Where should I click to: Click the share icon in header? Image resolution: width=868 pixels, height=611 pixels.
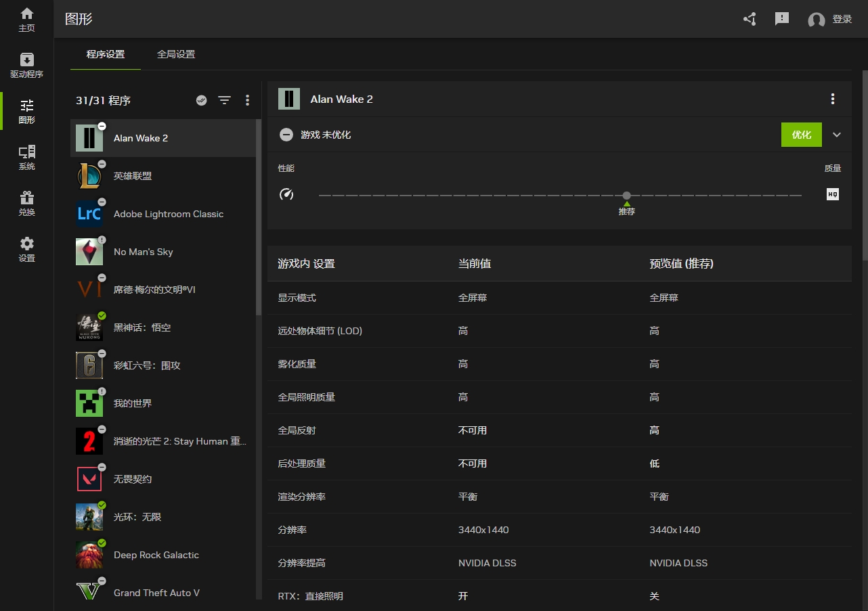(x=750, y=19)
